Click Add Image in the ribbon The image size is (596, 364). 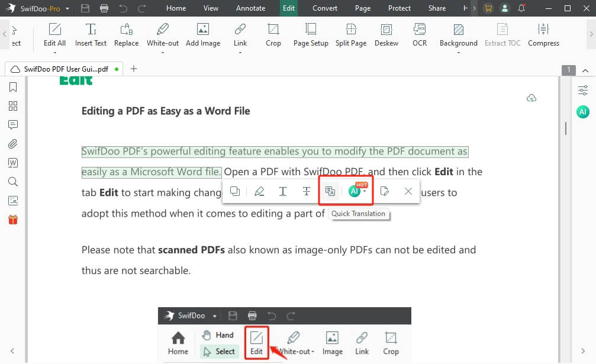click(x=203, y=34)
